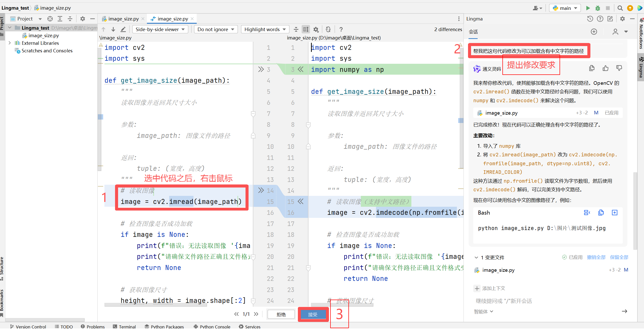
Task: Insert Bash snippet into terminal
Action: click(587, 213)
